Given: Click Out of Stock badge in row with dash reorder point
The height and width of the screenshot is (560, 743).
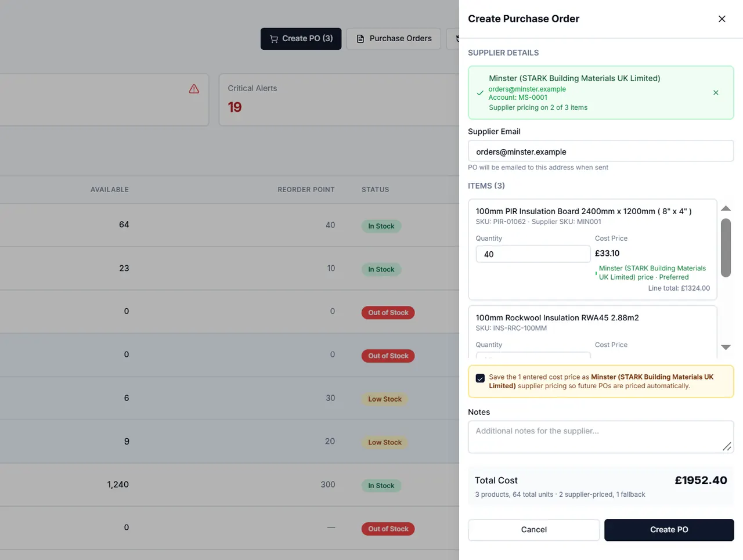Looking at the screenshot, I should point(388,529).
